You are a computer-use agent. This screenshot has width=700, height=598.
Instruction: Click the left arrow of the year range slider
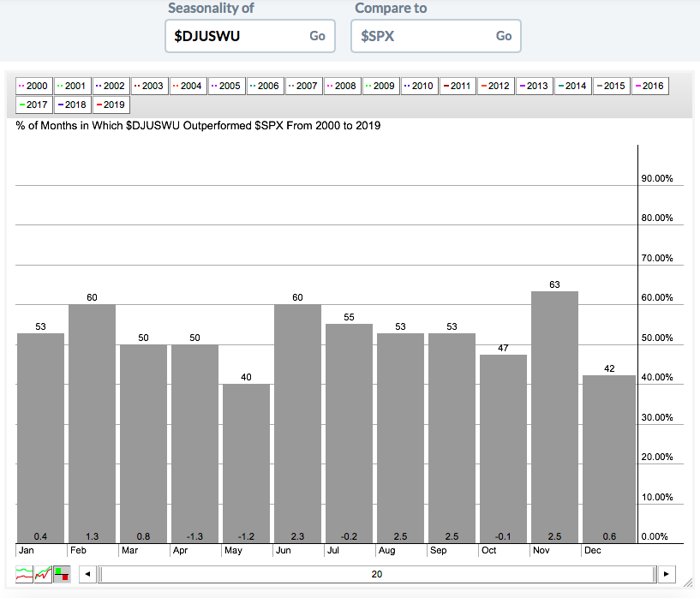tap(87, 574)
